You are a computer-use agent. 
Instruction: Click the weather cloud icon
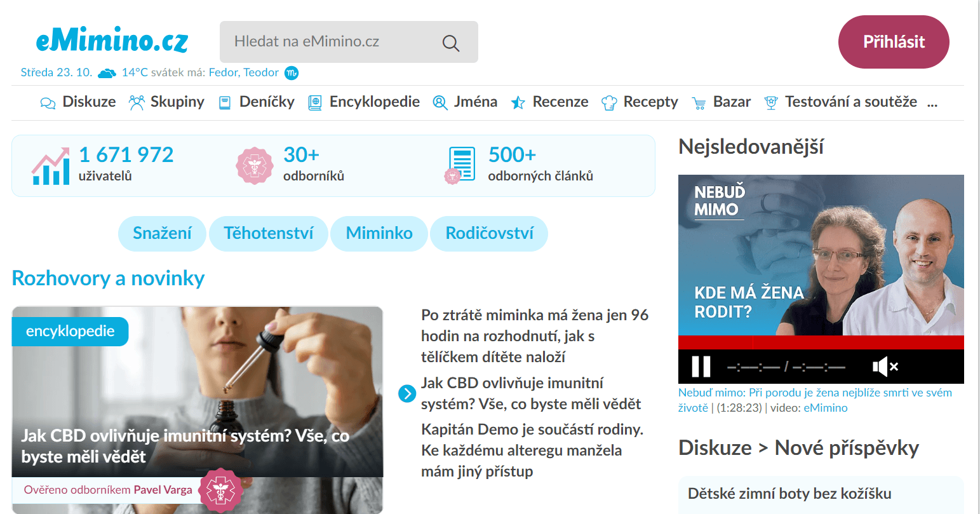[107, 73]
